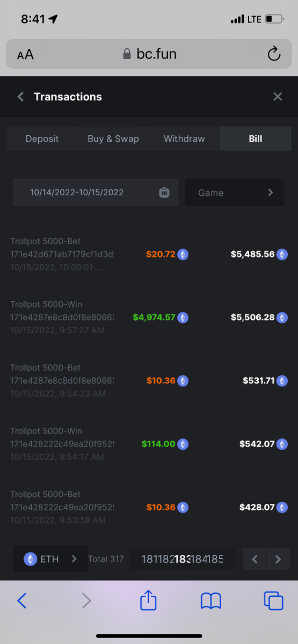Go to previous page of transactions
Viewport: 298px width, 644px height.
click(x=255, y=559)
